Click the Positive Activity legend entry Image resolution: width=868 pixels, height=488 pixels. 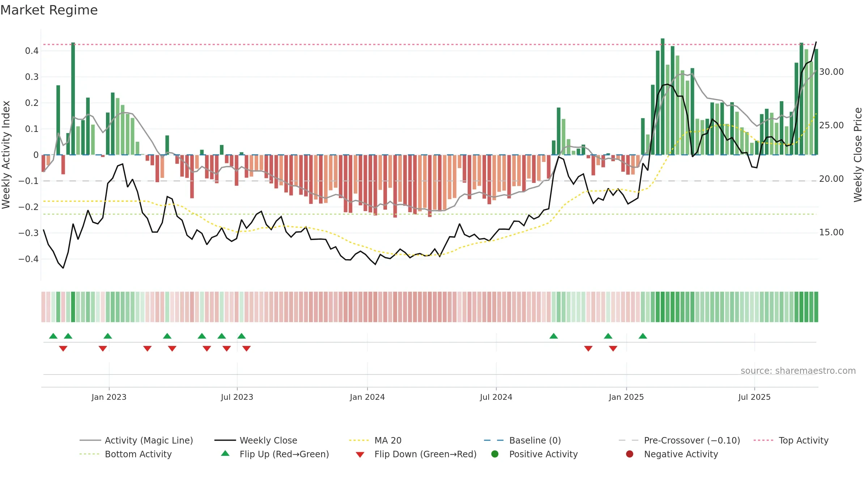(535, 454)
